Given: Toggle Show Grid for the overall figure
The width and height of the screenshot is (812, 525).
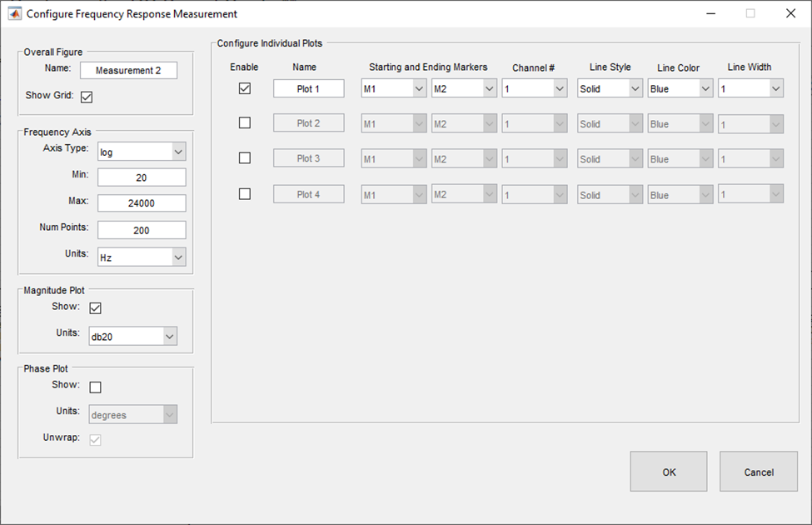Looking at the screenshot, I should pos(87,97).
